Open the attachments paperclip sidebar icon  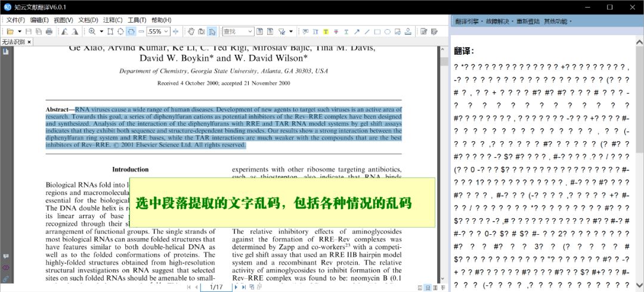pyautogui.click(x=6, y=279)
